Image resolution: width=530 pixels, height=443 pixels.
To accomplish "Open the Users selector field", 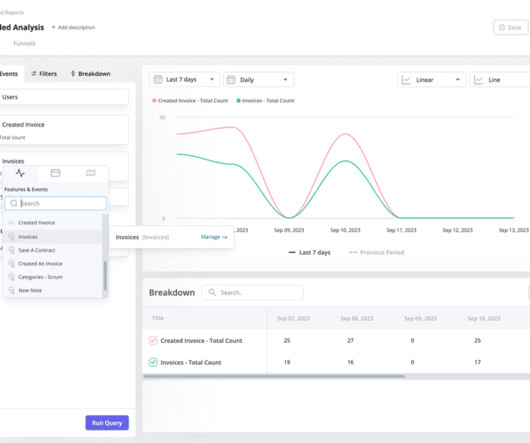I will pos(64,97).
